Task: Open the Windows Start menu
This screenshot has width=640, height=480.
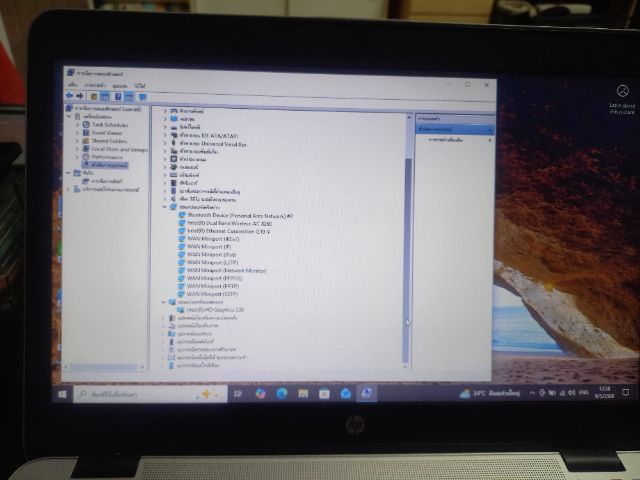Action: click(62, 394)
